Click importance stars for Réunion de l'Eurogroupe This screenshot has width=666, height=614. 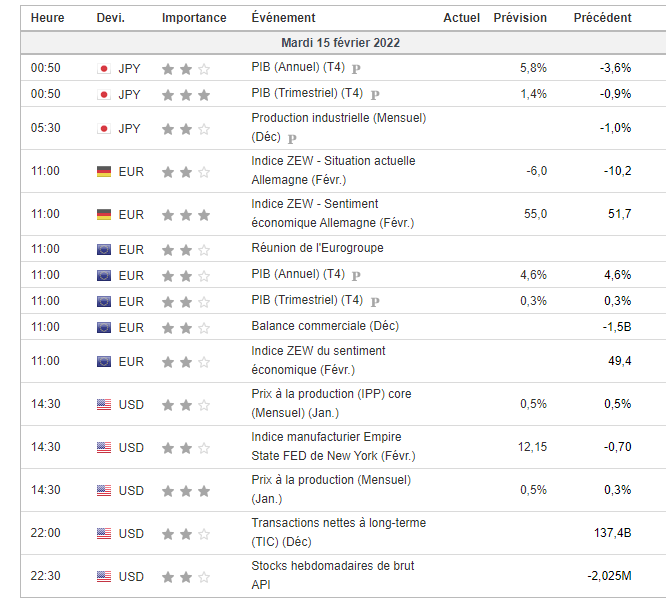(x=186, y=249)
